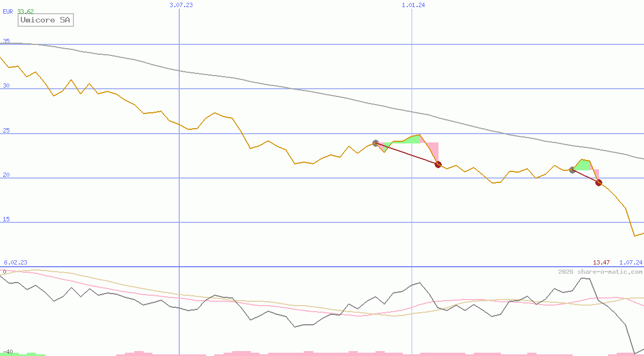This screenshot has width=644, height=356.
Task: Click the EUR currency label
Action: click(x=8, y=12)
